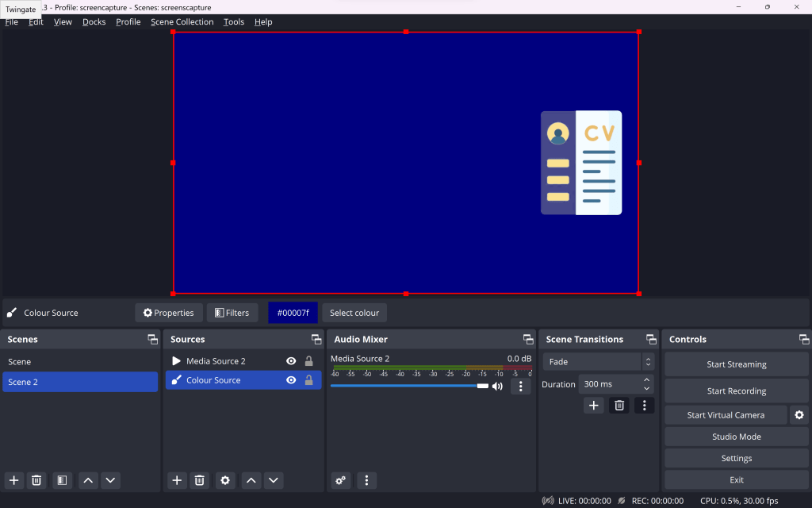Click the Duration 300 ms field
This screenshot has height=508, width=812.
coord(616,384)
